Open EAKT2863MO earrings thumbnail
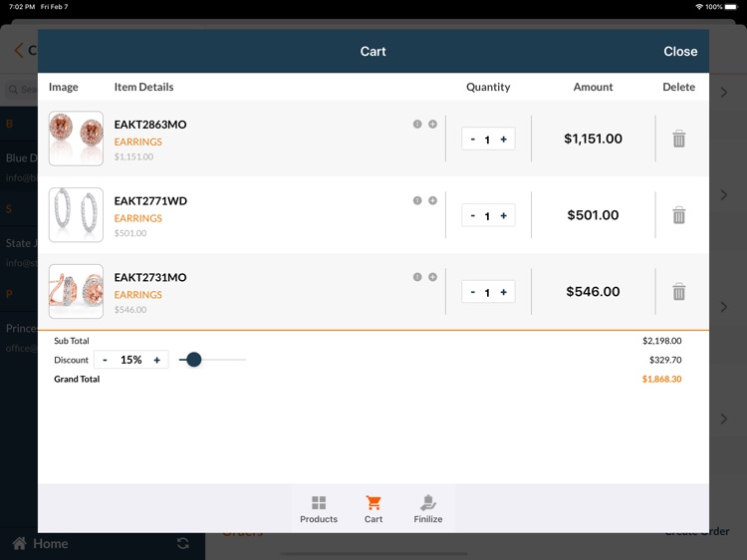 pyautogui.click(x=76, y=139)
